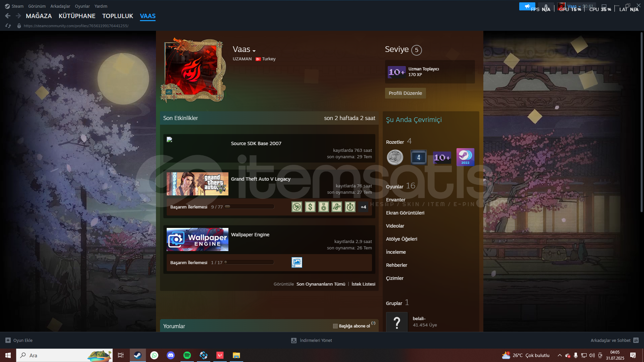Click the profile URL address field
Viewport: 644px width, 362px height.
76,26
